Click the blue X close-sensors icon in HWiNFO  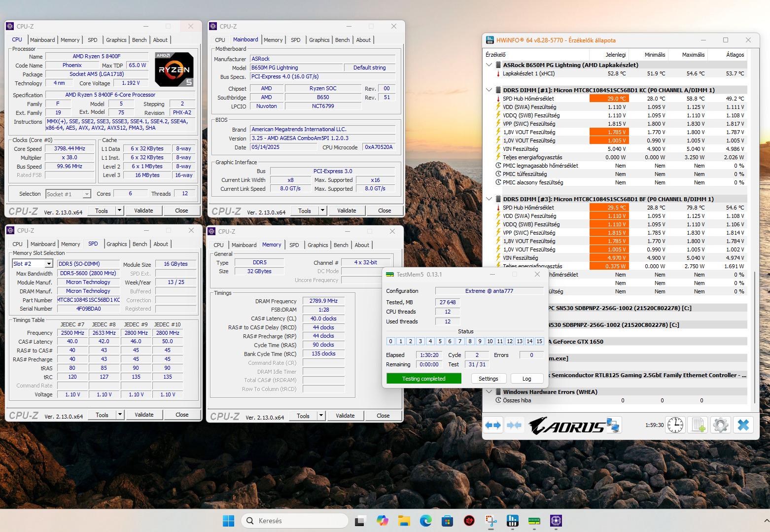pos(743,425)
